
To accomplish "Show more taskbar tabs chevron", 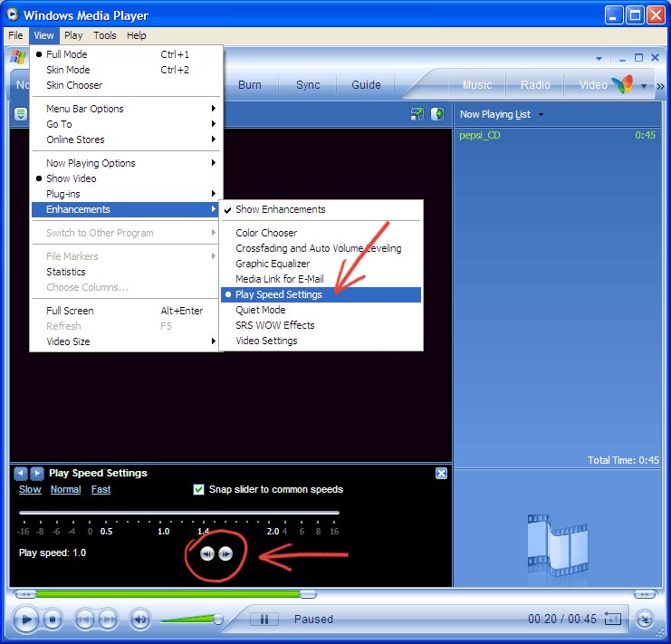I will [661, 86].
